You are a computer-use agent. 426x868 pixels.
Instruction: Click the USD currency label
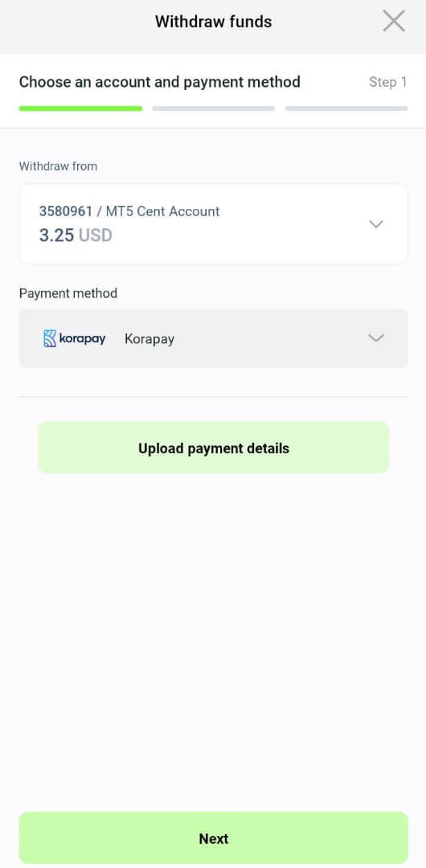click(96, 235)
